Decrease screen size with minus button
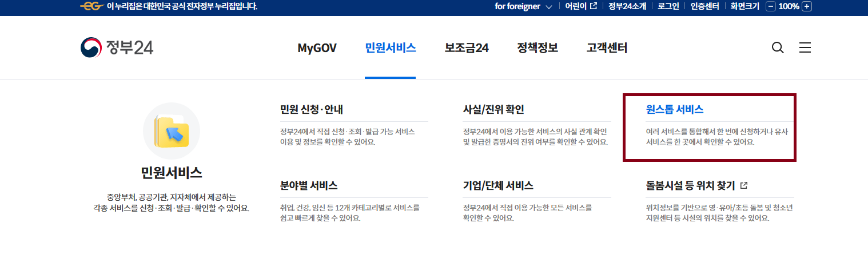Screen dimensions: 868x274 (x=770, y=6)
